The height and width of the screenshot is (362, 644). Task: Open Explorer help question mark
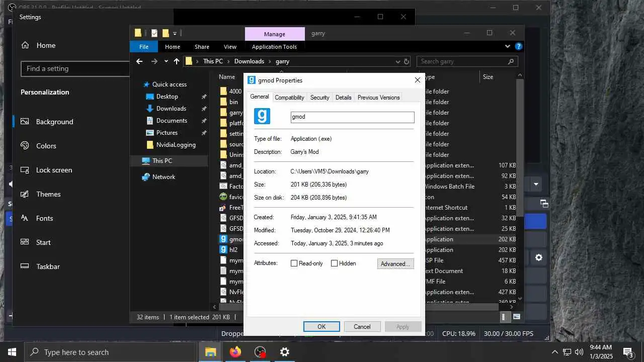click(518, 46)
